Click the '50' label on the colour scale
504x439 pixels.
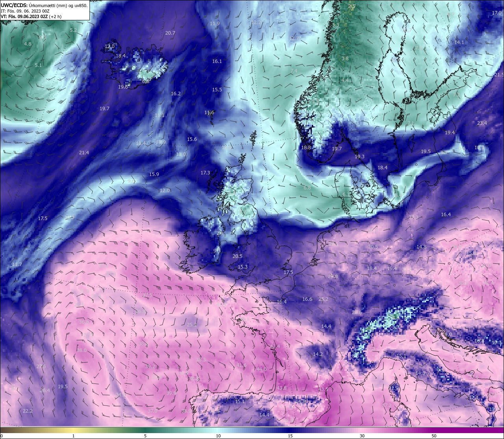point(434,436)
